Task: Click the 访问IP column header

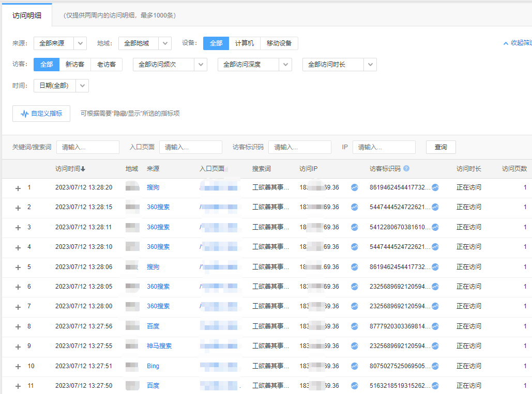Action: pos(309,169)
